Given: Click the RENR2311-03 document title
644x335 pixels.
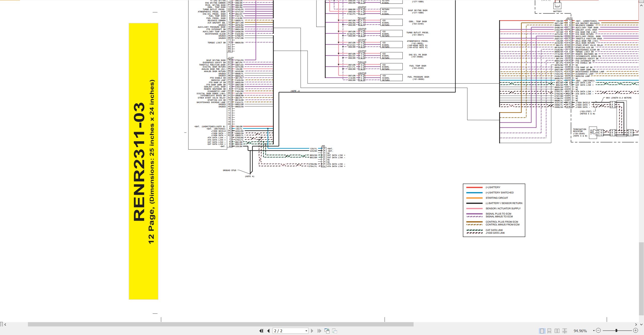Looking at the screenshot, I should click(139, 162).
